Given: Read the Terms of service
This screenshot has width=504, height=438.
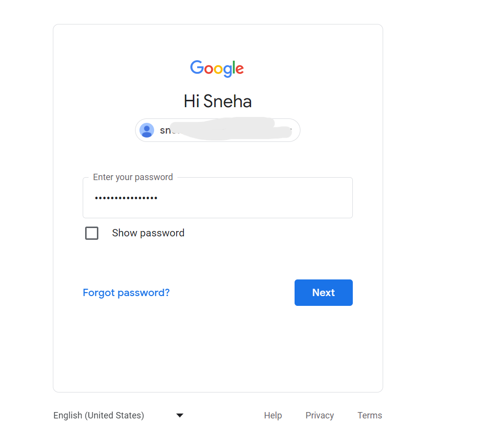Looking at the screenshot, I should (x=369, y=415).
